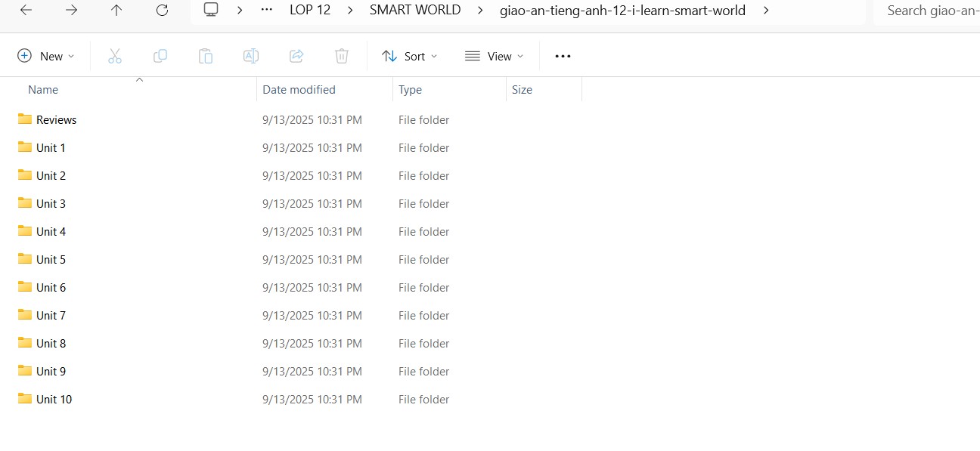
Task: Click the Delete trash icon in the toolbar
Action: point(342,55)
